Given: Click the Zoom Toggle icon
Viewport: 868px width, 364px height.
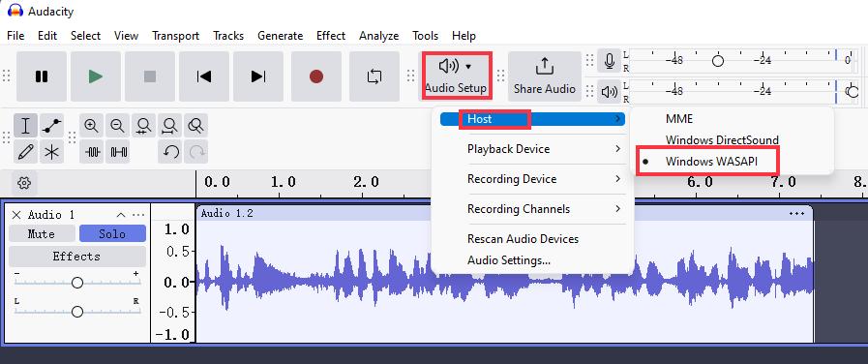Looking at the screenshot, I should point(195,126).
